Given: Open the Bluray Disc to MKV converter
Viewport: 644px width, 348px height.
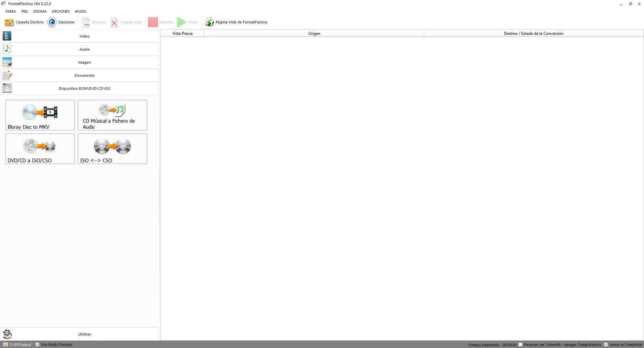Looking at the screenshot, I should [x=40, y=115].
